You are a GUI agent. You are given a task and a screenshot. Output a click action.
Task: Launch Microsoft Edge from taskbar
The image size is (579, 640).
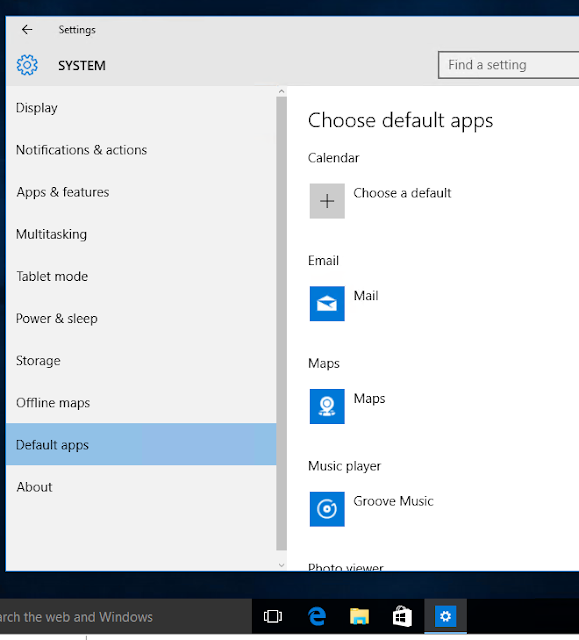click(317, 616)
